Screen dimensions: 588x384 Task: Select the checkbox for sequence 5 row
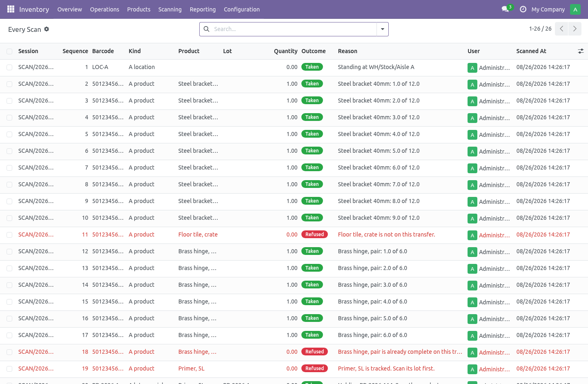[x=9, y=134]
